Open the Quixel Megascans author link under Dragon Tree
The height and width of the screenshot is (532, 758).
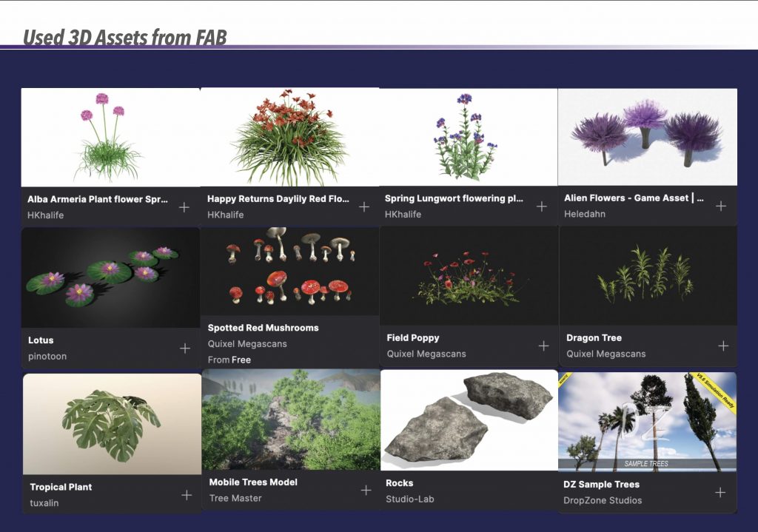coord(606,354)
